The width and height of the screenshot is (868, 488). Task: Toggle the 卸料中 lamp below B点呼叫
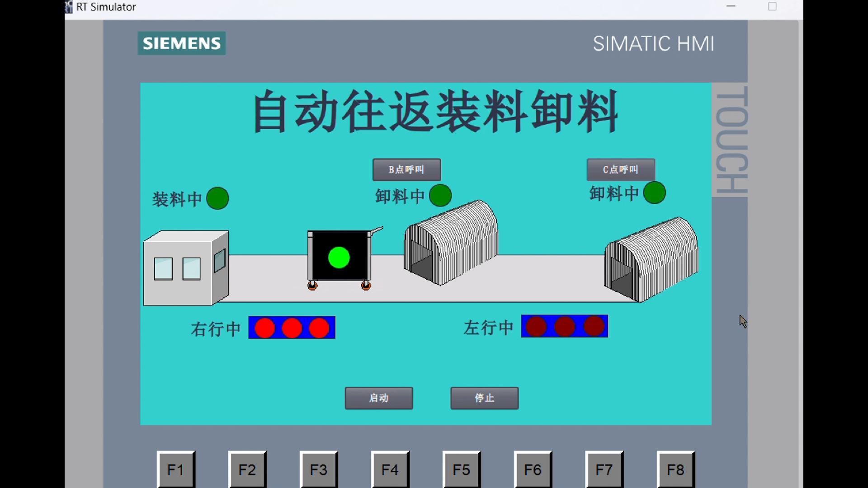(x=440, y=195)
